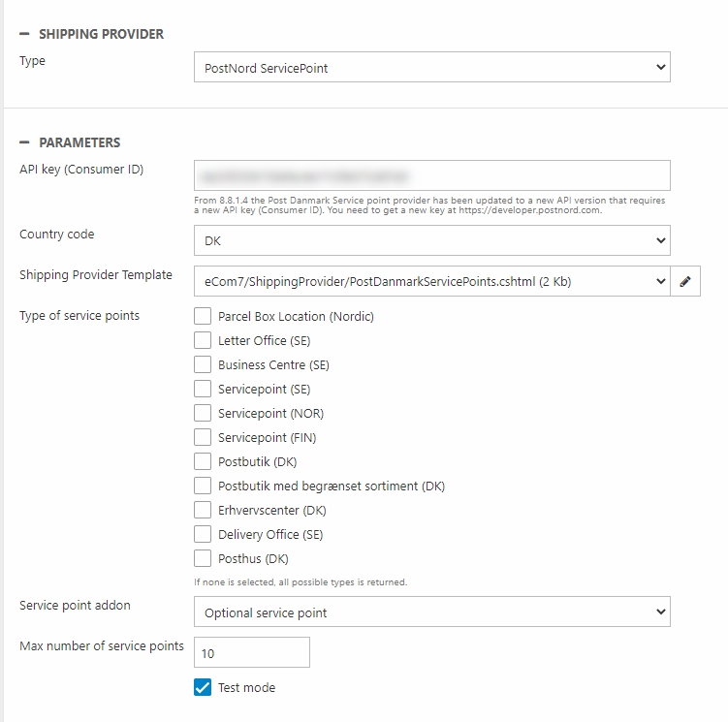Check the Servicepoint (NOR) box
728x722 pixels.
203,413
